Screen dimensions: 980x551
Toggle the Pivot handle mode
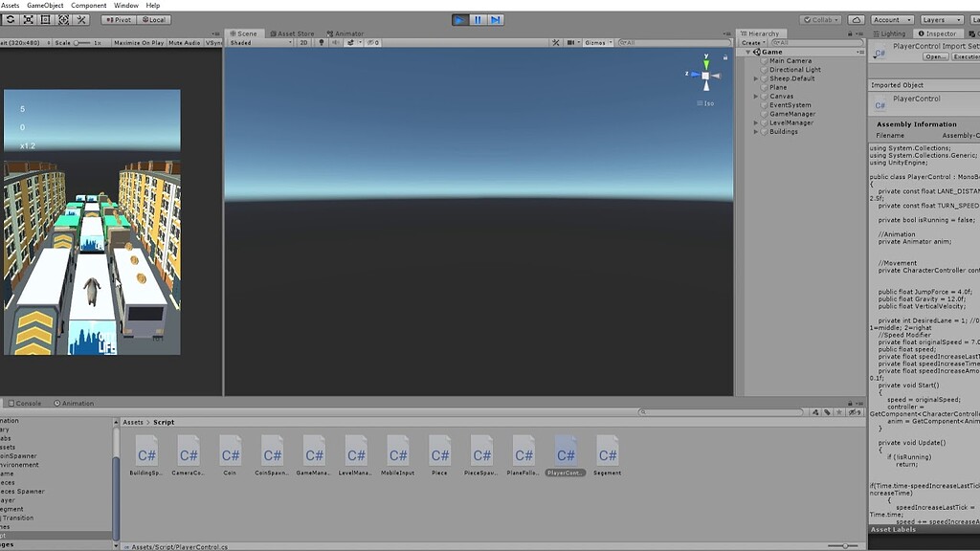(118, 18)
